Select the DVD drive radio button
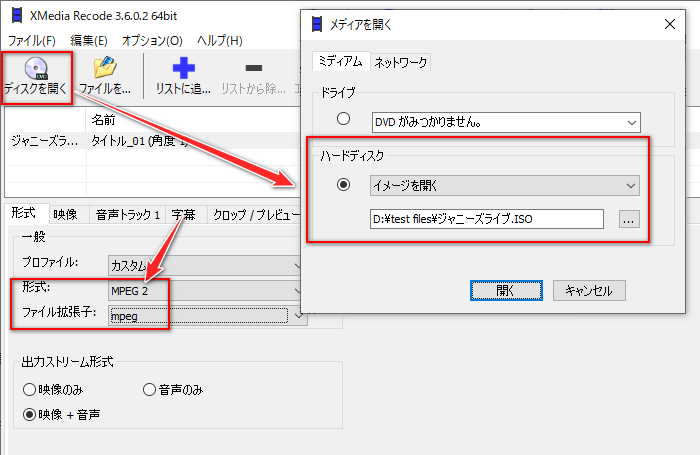Image resolution: width=700 pixels, height=455 pixels. (x=344, y=120)
